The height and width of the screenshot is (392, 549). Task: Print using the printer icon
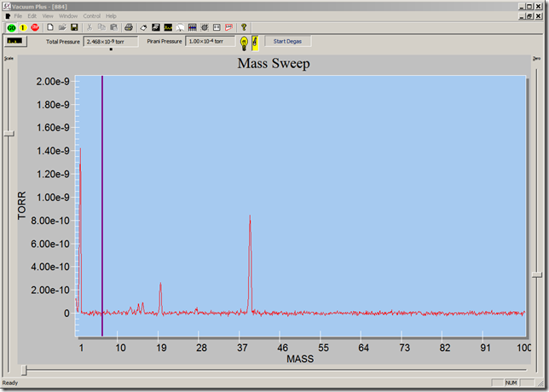coord(129,27)
